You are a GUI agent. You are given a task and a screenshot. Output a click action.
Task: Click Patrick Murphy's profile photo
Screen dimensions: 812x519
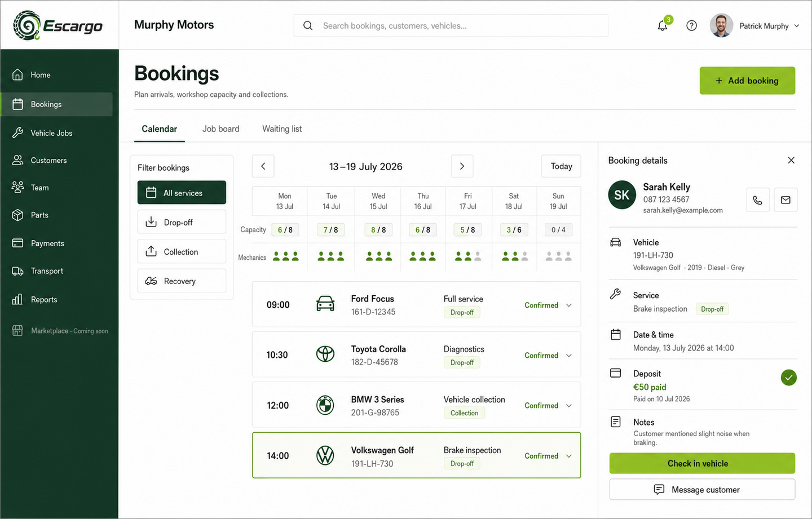721,26
